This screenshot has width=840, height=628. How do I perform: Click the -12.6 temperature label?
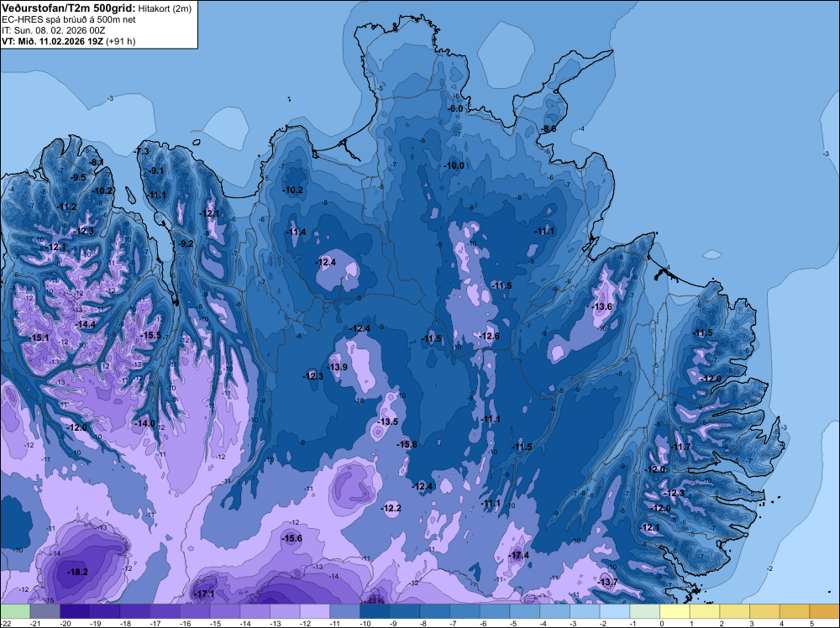489,336
